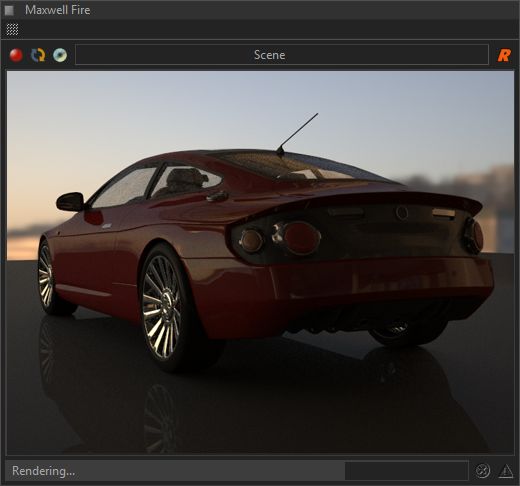Click the blue-orange refresh render icon
This screenshot has height=486, width=520.
(38, 55)
